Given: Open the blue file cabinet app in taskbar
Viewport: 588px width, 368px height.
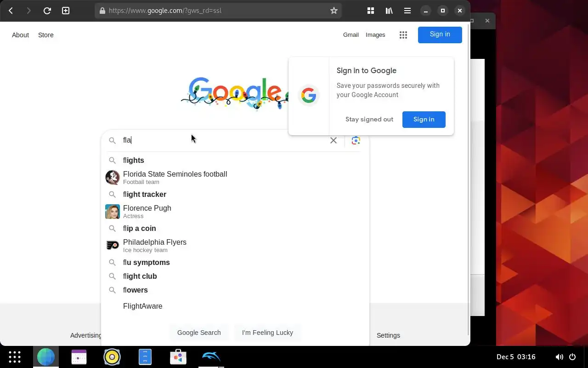Looking at the screenshot, I should click(145, 357).
